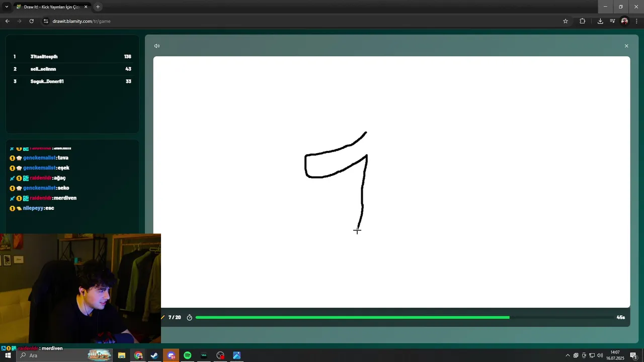Select leaderboard player Soguk_Doner81
The height and width of the screenshot is (362, 644).
47,81
